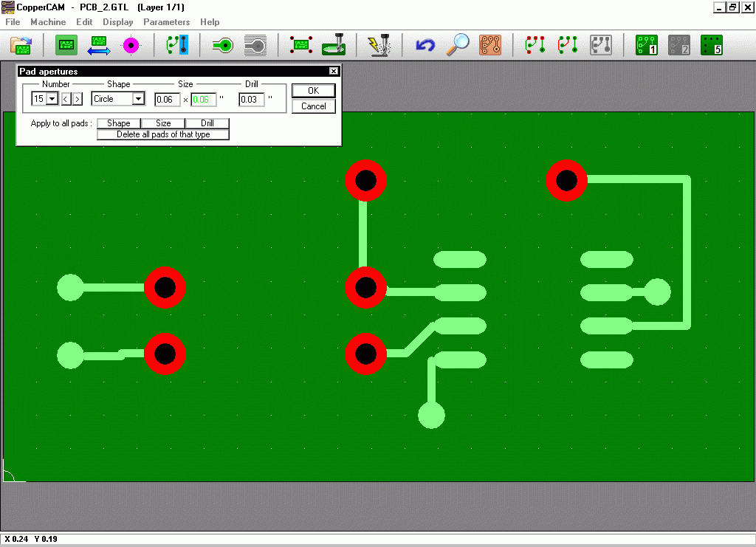
Task: Apply Drill to all pads
Action: [207, 123]
